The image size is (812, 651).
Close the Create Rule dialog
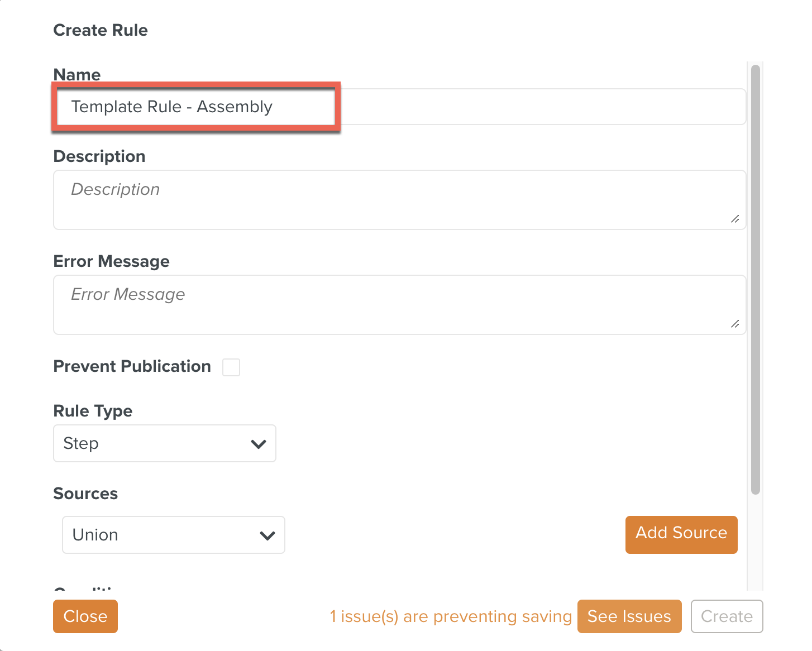(85, 616)
